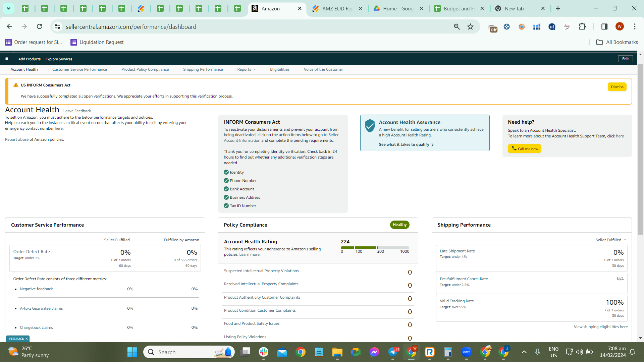Viewport: 644px width, 362px height.
Task: Open the Leave Feedback link
Action: (x=77, y=111)
